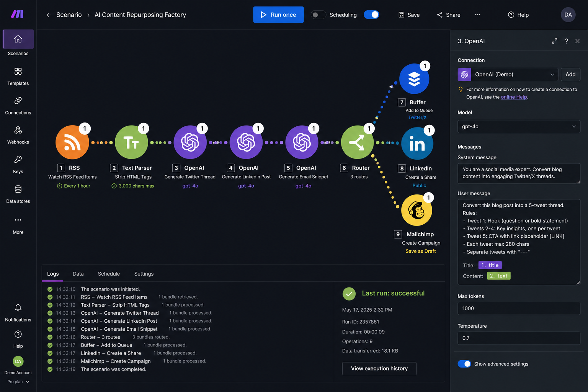Save the scenario

[409, 15]
